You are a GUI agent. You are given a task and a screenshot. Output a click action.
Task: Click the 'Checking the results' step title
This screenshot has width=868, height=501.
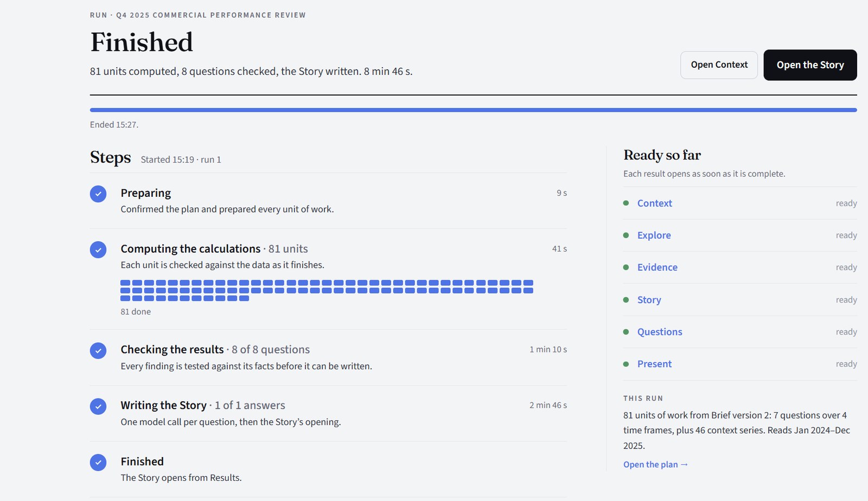click(x=172, y=350)
